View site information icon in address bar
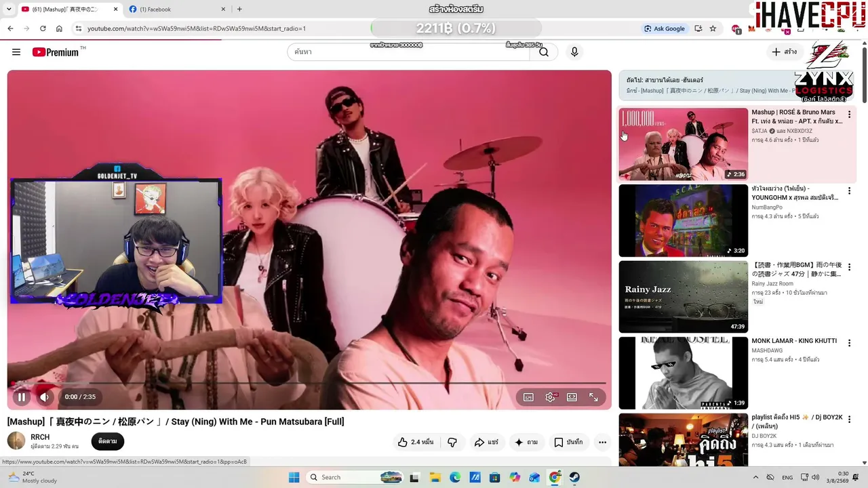This screenshot has width=868, height=488. coord(78,28)
